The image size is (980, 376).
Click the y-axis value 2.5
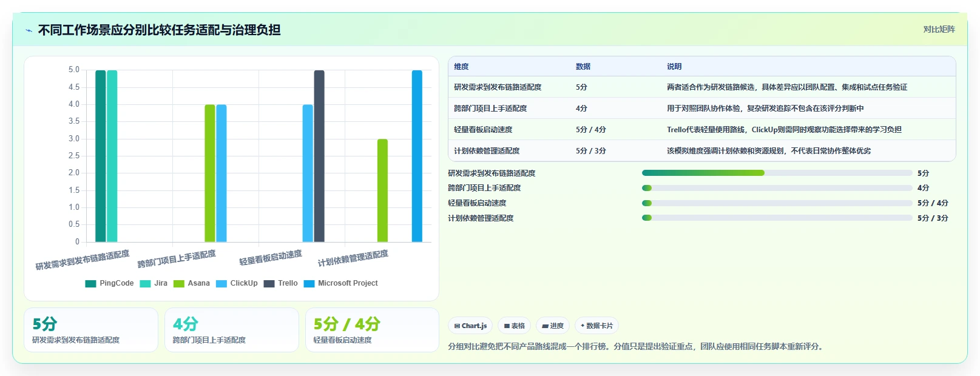(74, 156)
